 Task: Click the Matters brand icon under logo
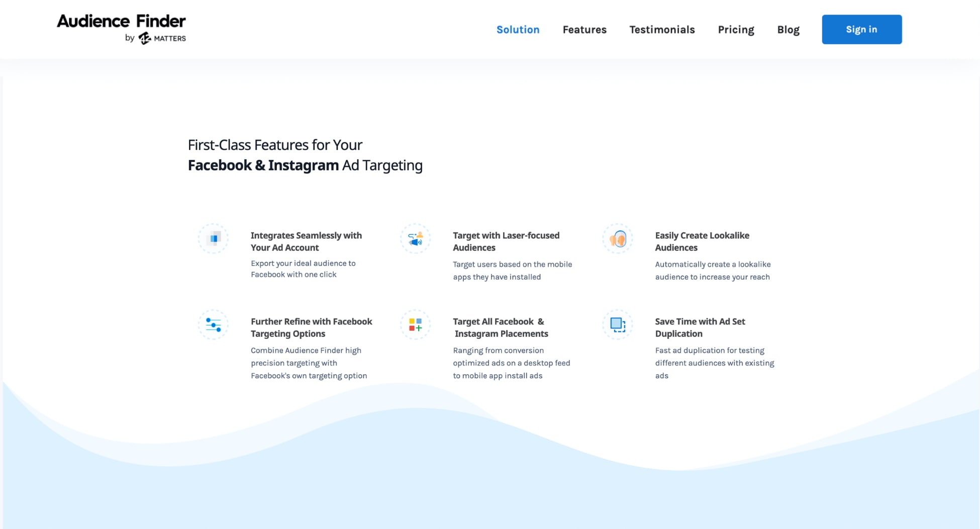[145, 38]
